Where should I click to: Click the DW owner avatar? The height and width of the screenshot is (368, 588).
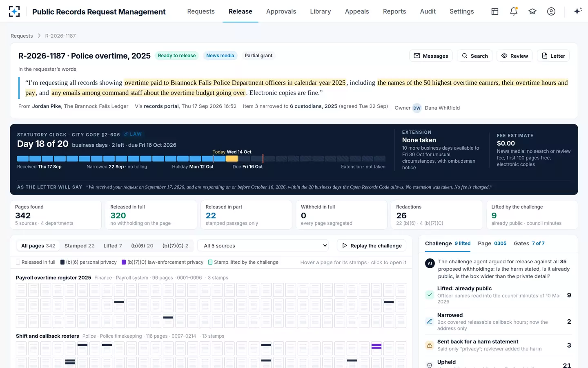(x=417, y=108)
